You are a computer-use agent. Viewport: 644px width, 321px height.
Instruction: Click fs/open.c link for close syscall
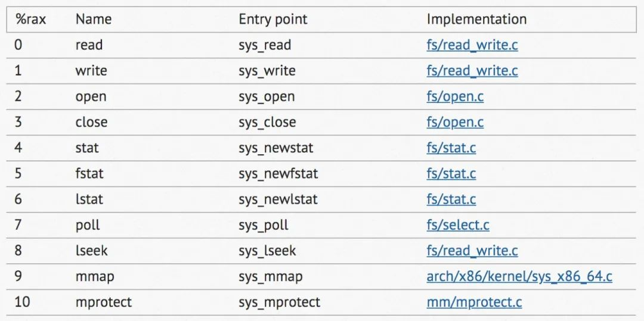click(454, 122)
